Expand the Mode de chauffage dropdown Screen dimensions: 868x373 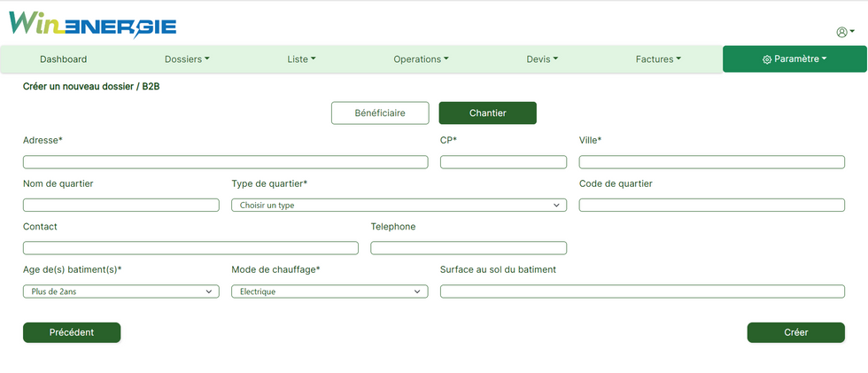329,291
